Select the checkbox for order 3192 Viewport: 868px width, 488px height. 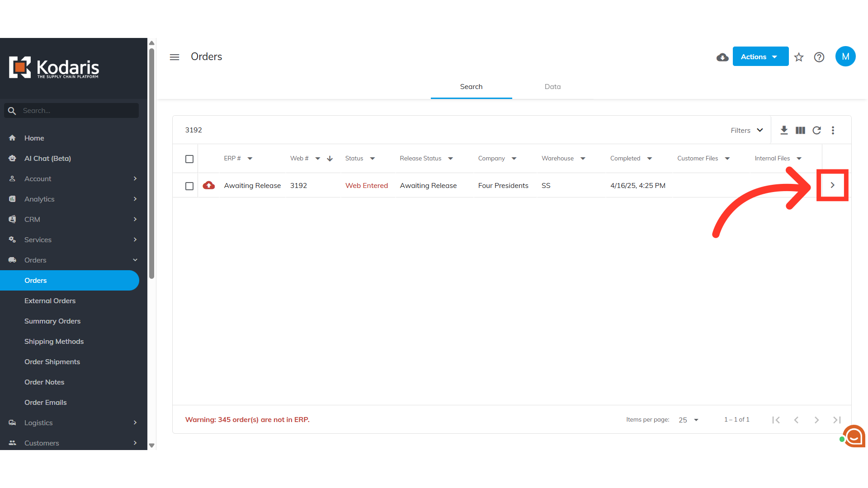[x=189, y=186]
